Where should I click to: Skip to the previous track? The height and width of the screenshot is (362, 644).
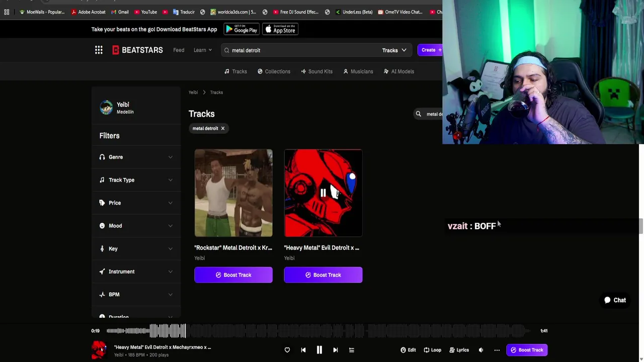[x=303, y=350]
